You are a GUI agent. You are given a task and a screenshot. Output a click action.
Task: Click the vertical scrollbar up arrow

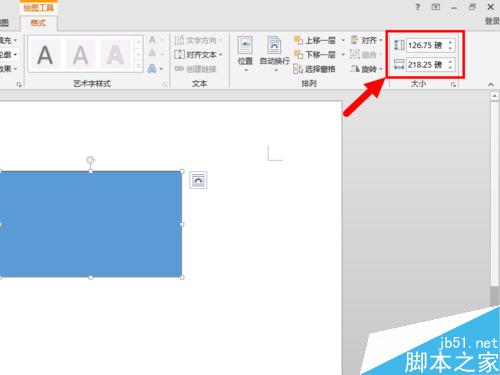[494, 97]
